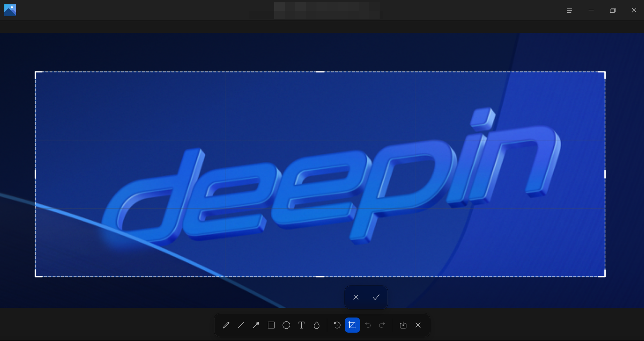Minimize the image viewer window
644x341 pixels.
(x=591, y=10)
